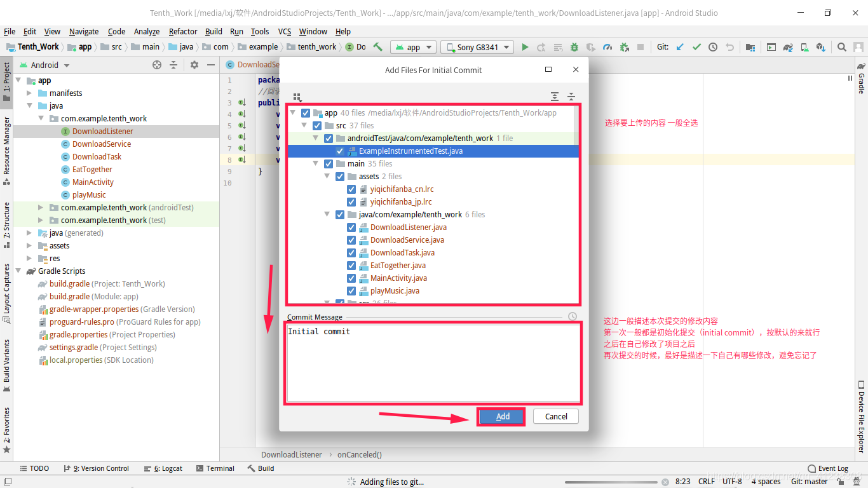Click Collapse All icon in Add Files dialog

point(571,97)
